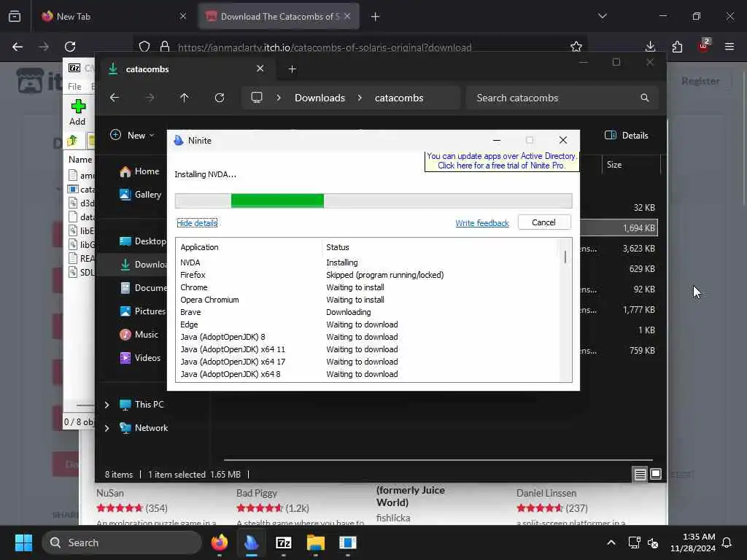
Task: Open Gallery in Explorer sidebar
Action: [141, 194]
